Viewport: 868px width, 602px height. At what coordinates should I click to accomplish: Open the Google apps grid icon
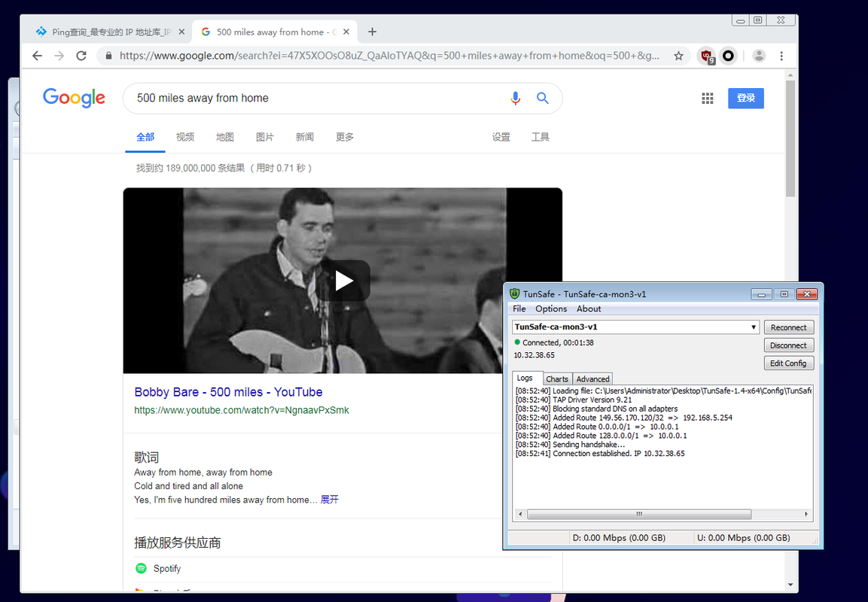[x=708, y=99]
